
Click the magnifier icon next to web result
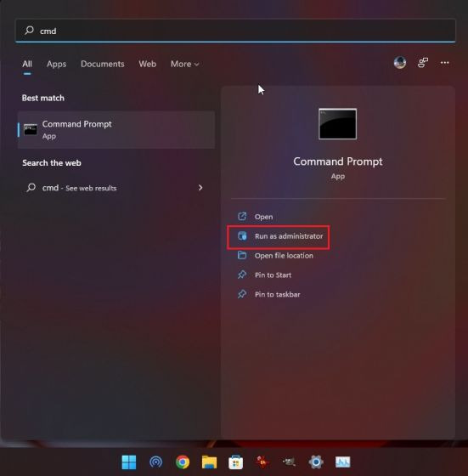(31, 188)
